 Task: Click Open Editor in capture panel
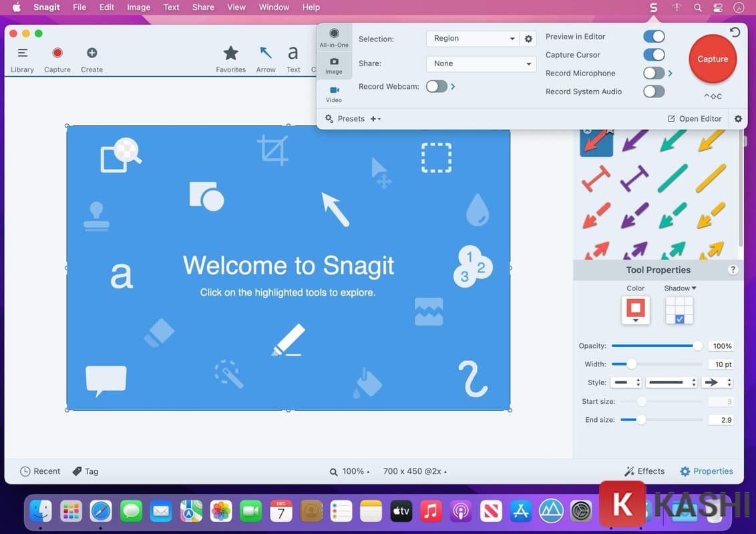pyautogui.click(x=695, y=119)
